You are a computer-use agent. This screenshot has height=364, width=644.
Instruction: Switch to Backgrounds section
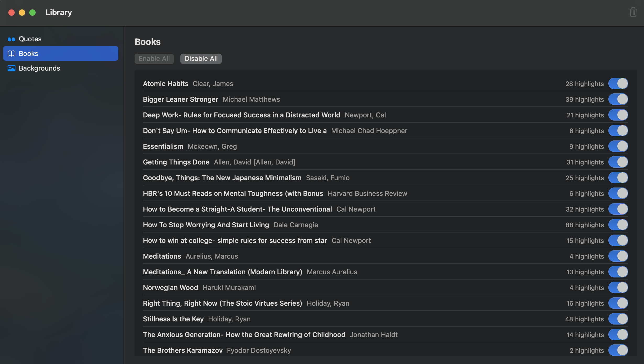coord(61,68)
